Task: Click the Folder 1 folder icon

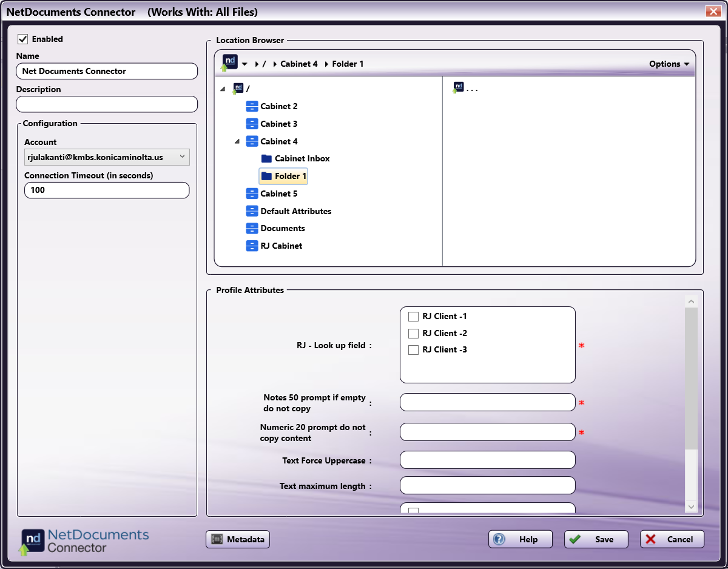Action: [x=266, y=176]
